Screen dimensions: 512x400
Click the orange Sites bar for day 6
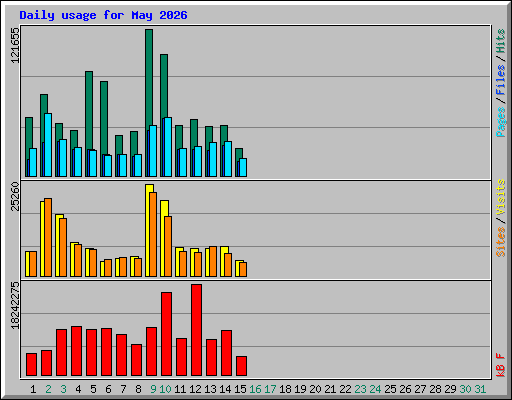point(108,268)
